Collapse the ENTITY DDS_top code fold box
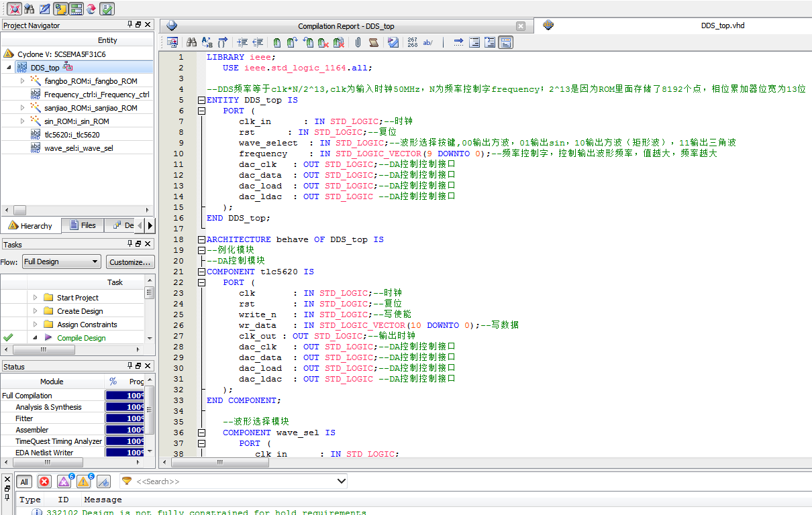This screenshot has height=515, width=812. 201,100
